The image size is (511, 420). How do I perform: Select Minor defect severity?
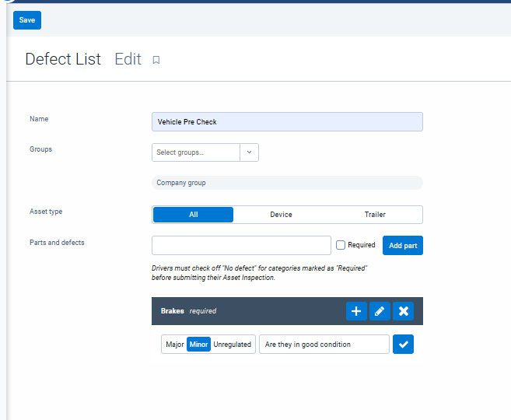point(198,345)
